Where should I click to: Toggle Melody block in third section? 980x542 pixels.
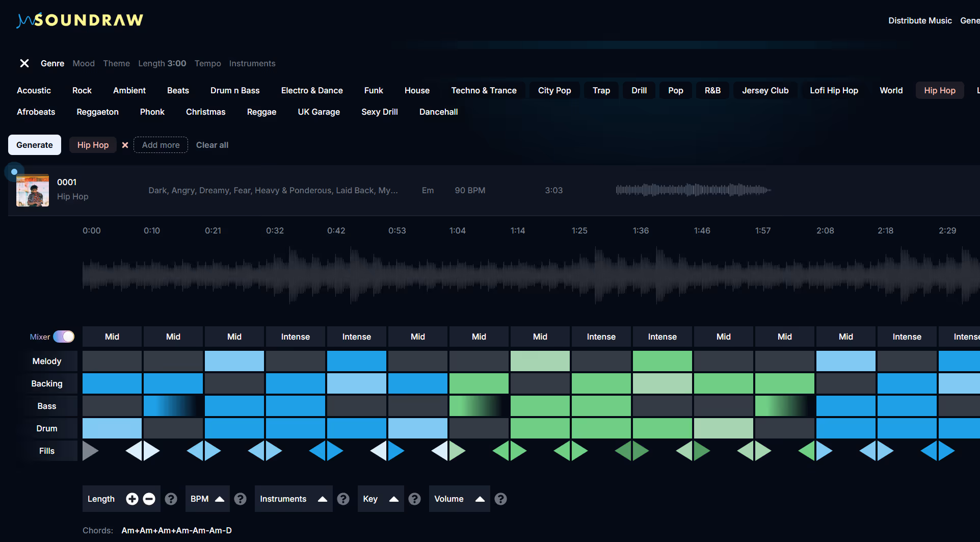pos(234,361)
